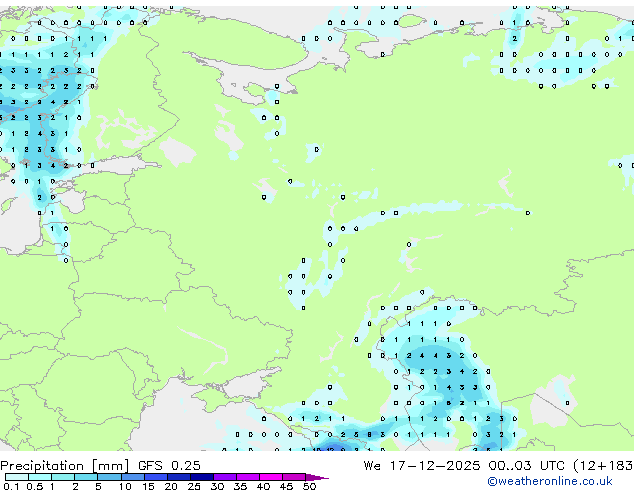Click the "(12+183" forecast offset text

click(x=603, y=466)
